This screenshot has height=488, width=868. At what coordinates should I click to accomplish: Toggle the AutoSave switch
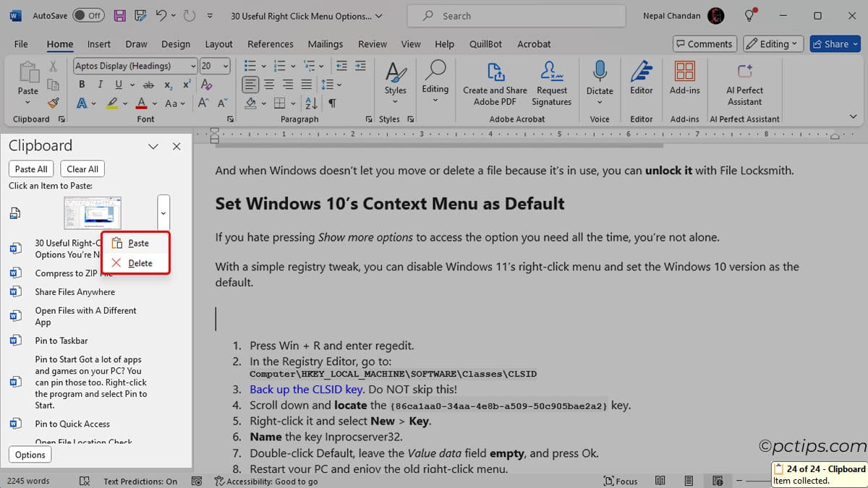88,15
